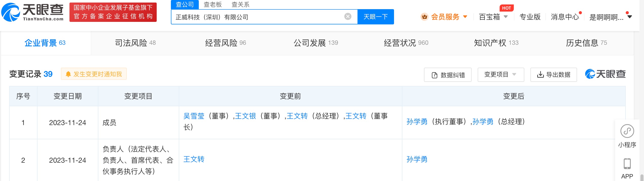The image size is (644, 181).
Task: Open the 百宝箱 menu link
Action: tap(489, 17)
